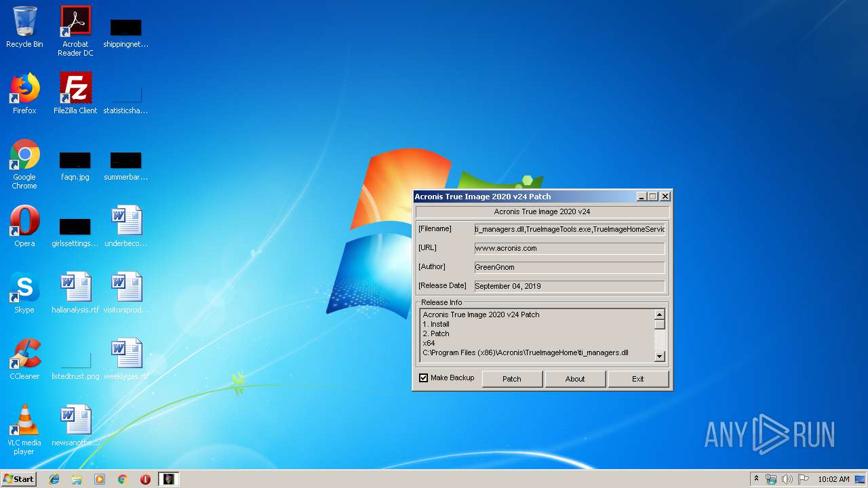Select summerbar desktop file

[126, 165]
